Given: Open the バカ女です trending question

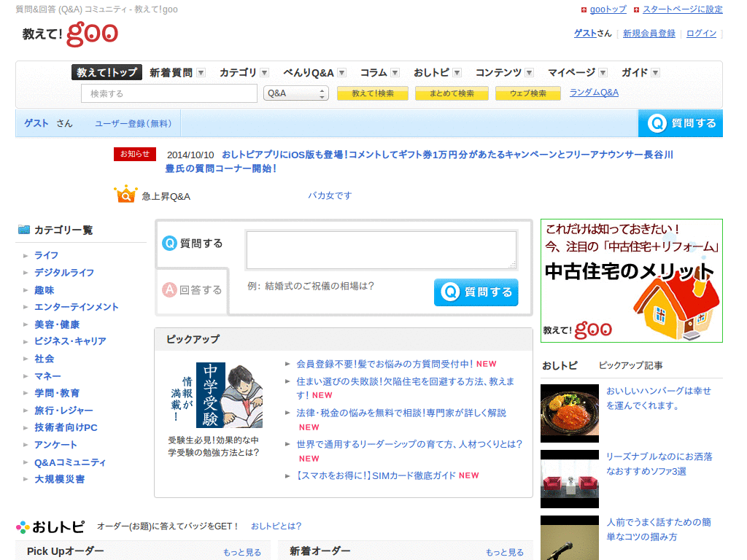Looking at the screenshot, I should tap(329, 195).
